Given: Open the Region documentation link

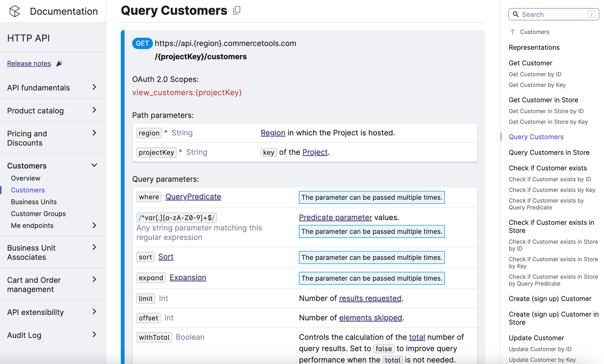Looking at the screenshot, I should click(x=273, y=132).
